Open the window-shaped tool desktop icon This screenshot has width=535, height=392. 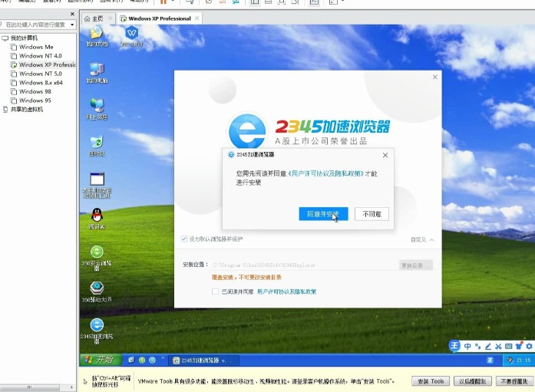point(97,185)
